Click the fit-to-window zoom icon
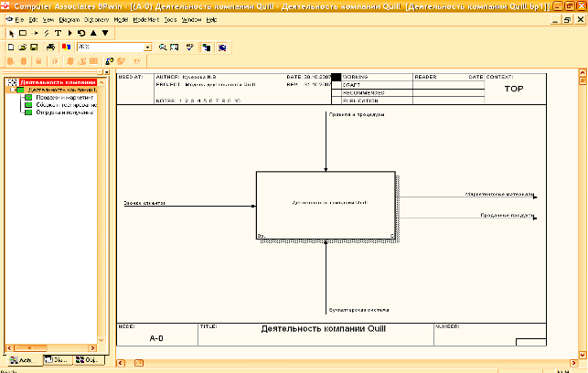588x373 pixels. (x=175, y=48)
